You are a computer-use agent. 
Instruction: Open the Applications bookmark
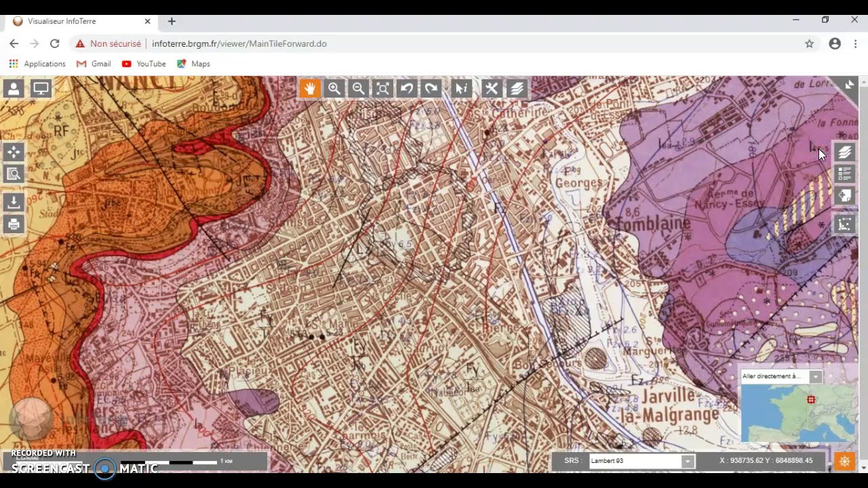[37, 64]
